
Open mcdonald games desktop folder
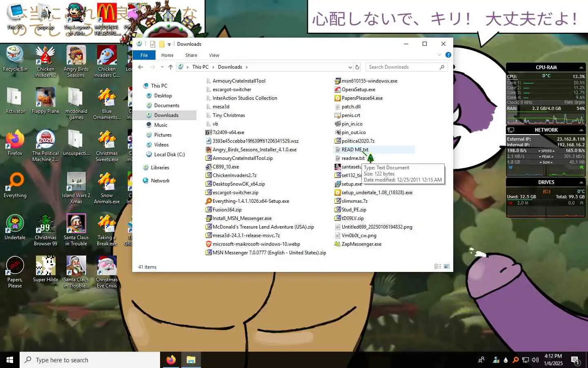click(76, 103)
